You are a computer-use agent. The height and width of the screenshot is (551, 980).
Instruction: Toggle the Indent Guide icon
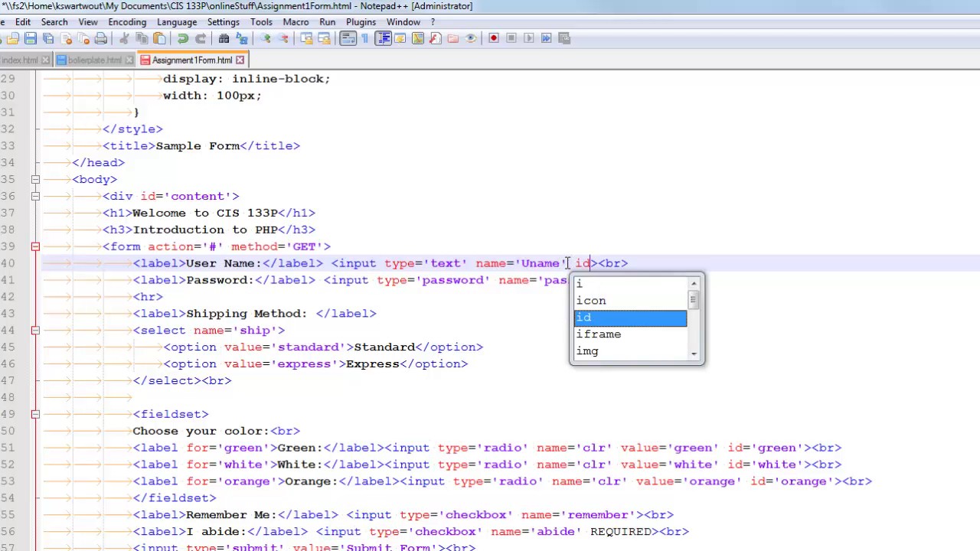383,38
